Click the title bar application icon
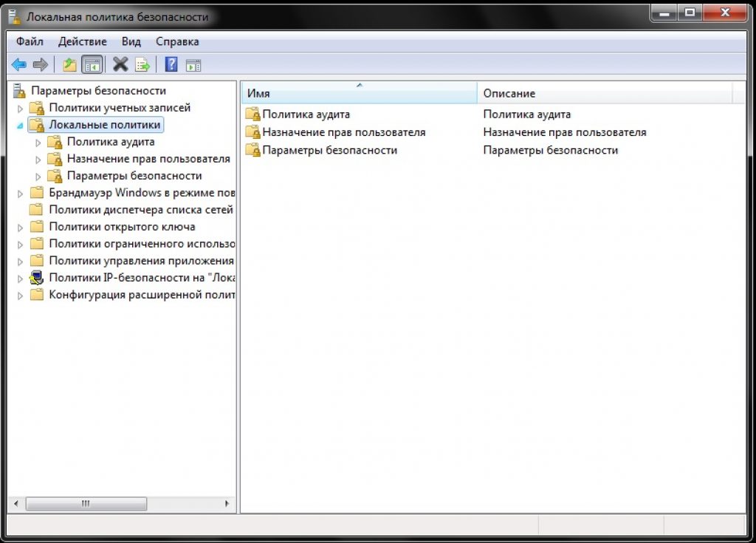Screen dimensions: 756x543 15,17
